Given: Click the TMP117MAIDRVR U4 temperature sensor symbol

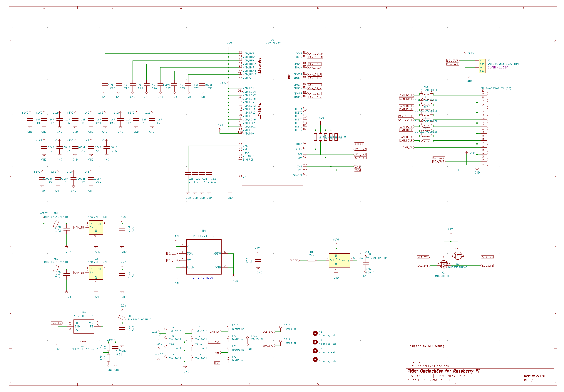Looking at the screenshot, I should (x=204, y=257).
